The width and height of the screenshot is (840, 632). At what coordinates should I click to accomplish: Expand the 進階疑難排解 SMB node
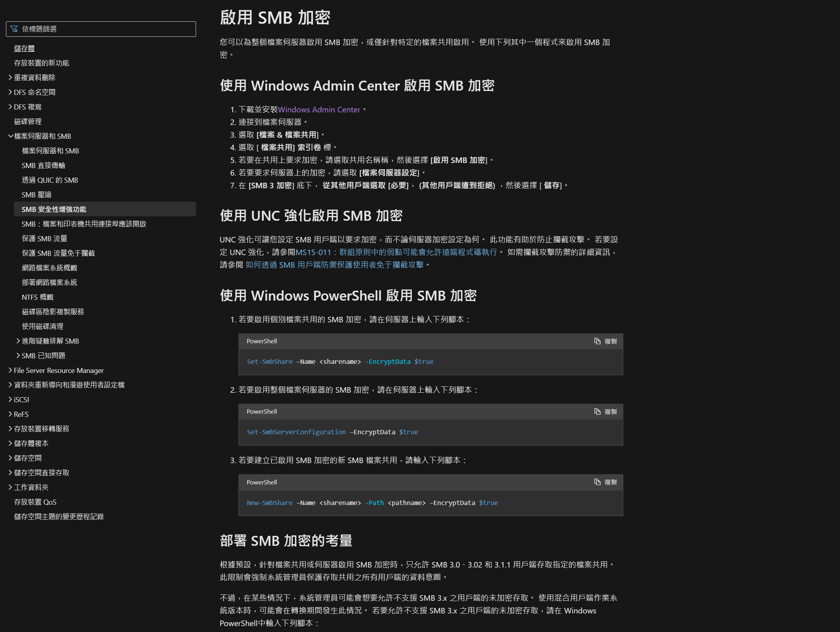(x=18, y=341)
